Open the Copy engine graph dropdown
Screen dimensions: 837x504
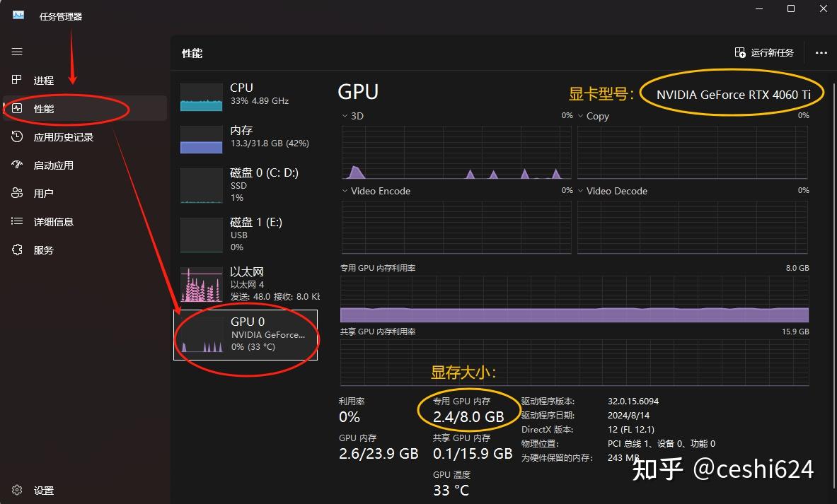580,116
